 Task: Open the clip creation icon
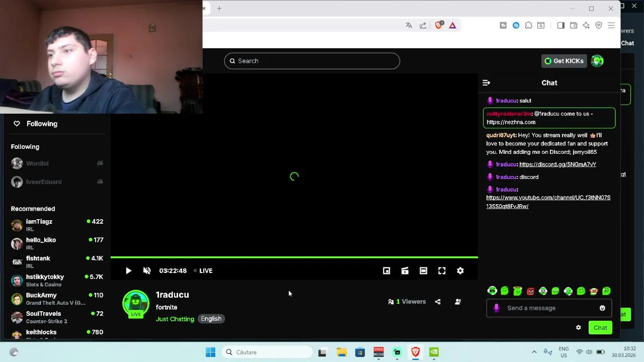pyautogui.click(x=405, y=270)
